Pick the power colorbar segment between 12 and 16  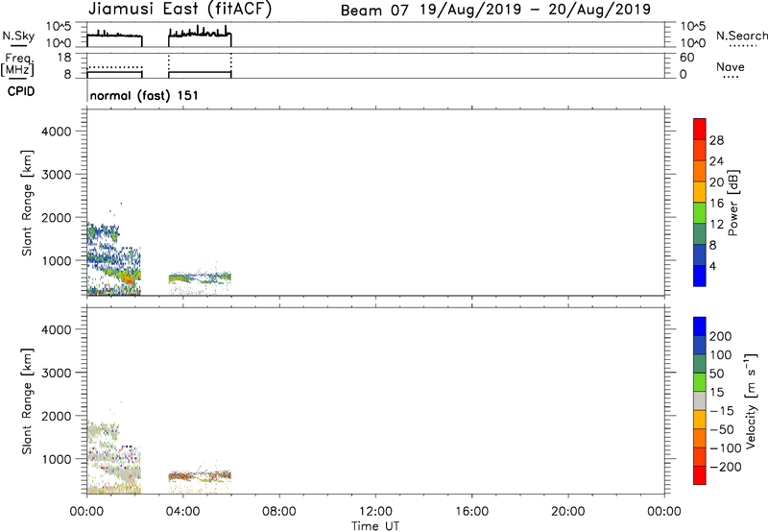(700, 212)
